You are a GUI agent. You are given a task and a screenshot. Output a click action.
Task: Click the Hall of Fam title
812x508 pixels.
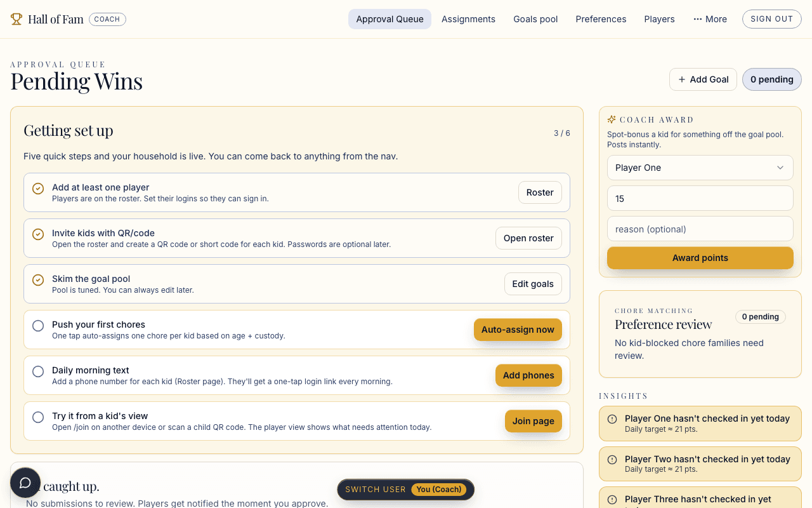point(56,19)
